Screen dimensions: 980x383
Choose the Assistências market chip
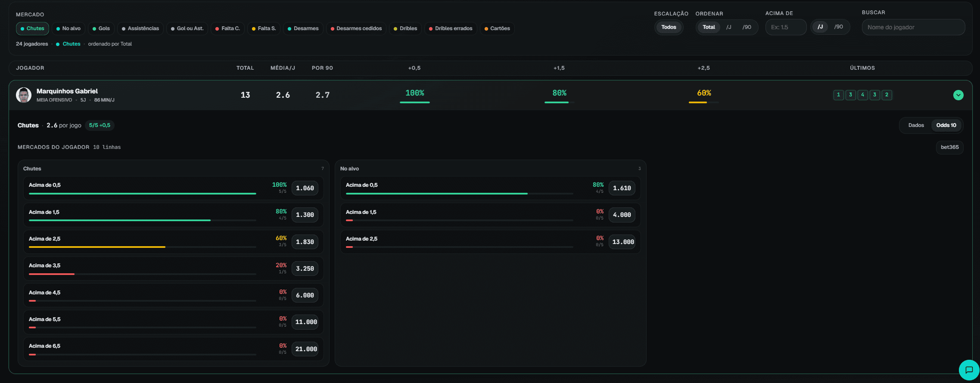click(x=140, y=28)
